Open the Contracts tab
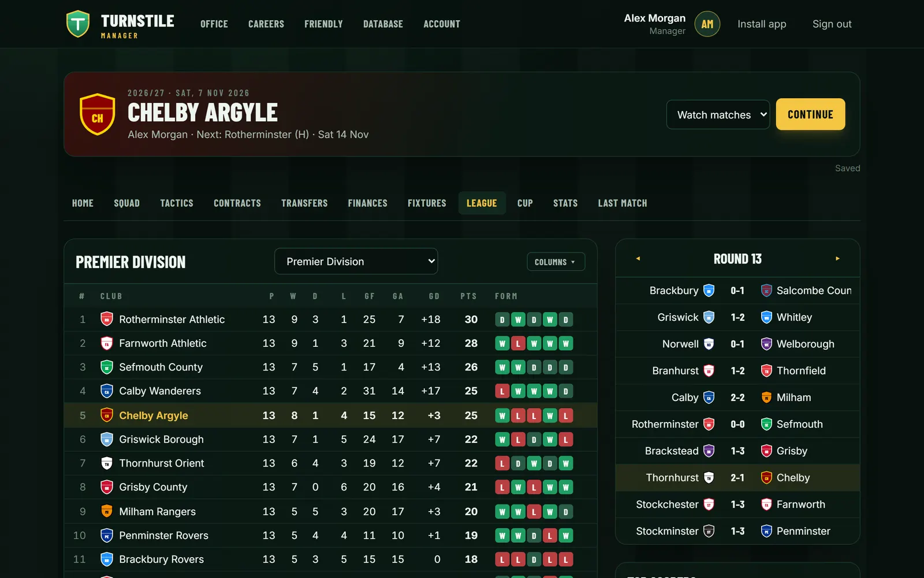 click(x=237, y=203)
